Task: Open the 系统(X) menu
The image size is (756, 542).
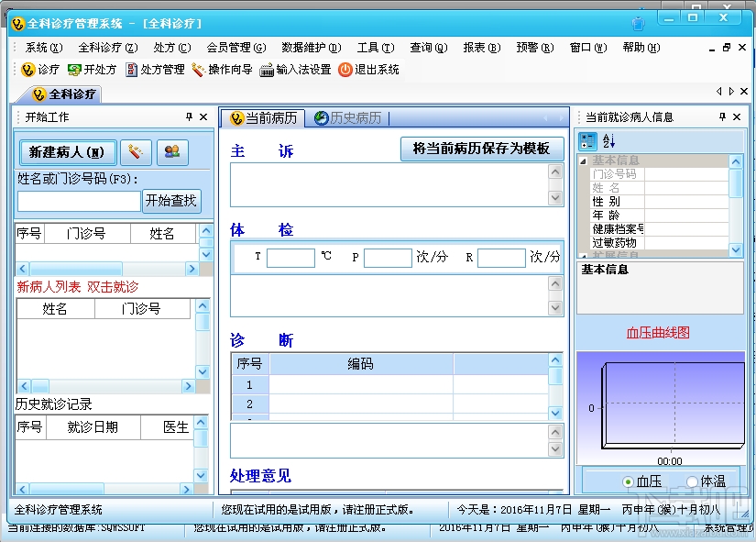Action: tap(44, 48)
